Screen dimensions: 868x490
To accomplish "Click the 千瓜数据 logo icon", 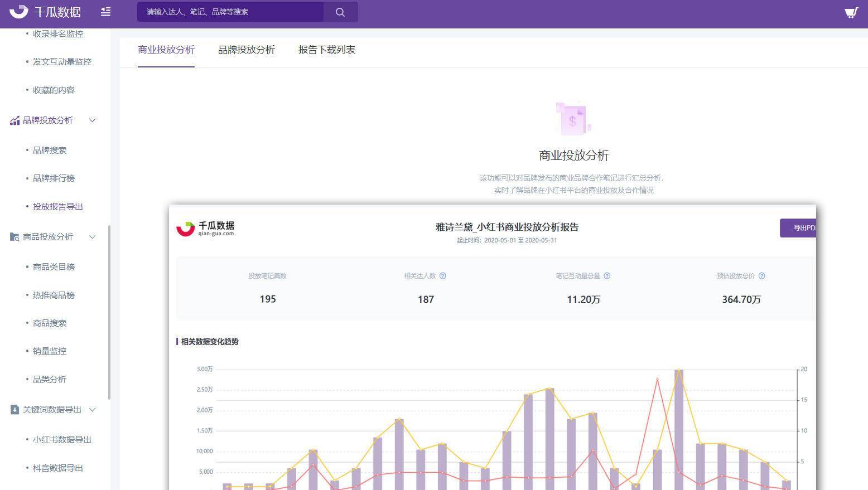I will point(19,11).
